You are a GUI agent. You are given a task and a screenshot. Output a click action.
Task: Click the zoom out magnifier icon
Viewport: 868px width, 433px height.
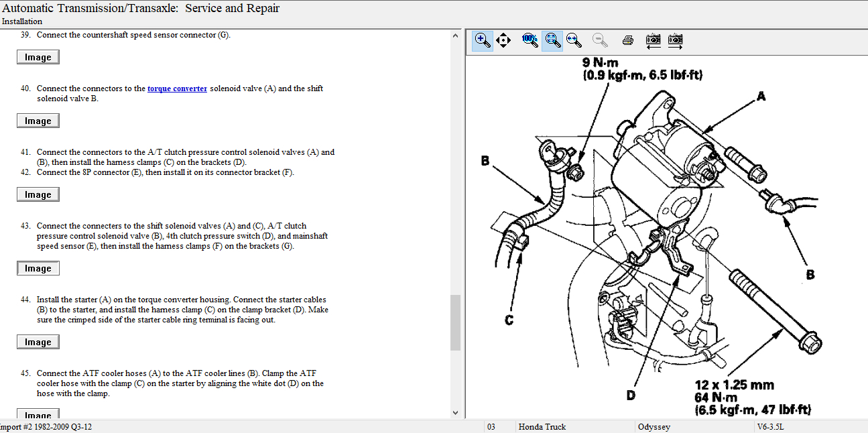(x=600, y=40)
